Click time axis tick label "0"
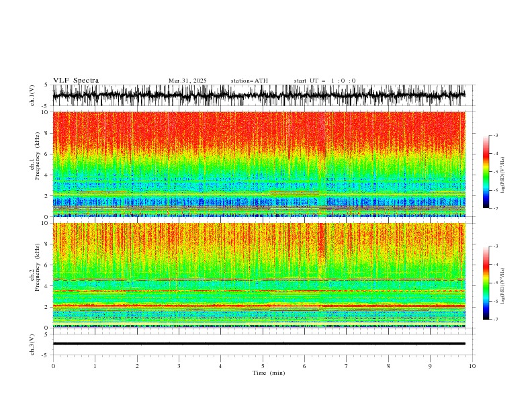The height and width of the screenshot is (411, 532). coord(53,366)
